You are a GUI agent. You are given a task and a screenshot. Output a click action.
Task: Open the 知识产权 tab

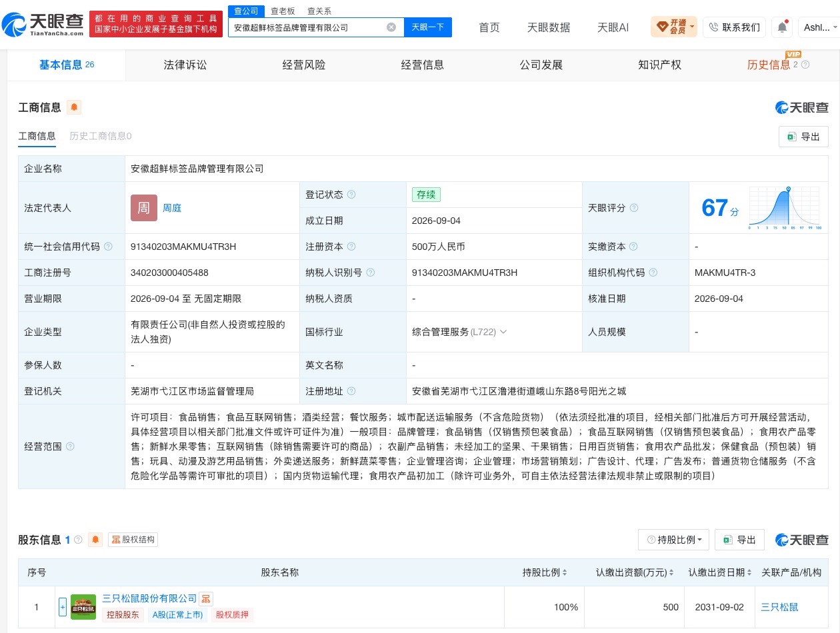659,65
